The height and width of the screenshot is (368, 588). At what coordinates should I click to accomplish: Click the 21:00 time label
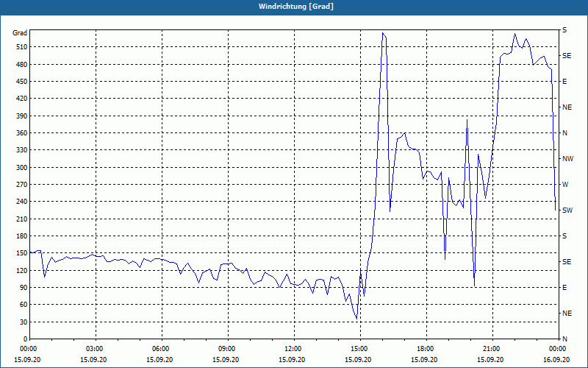(x=492, y=349)
